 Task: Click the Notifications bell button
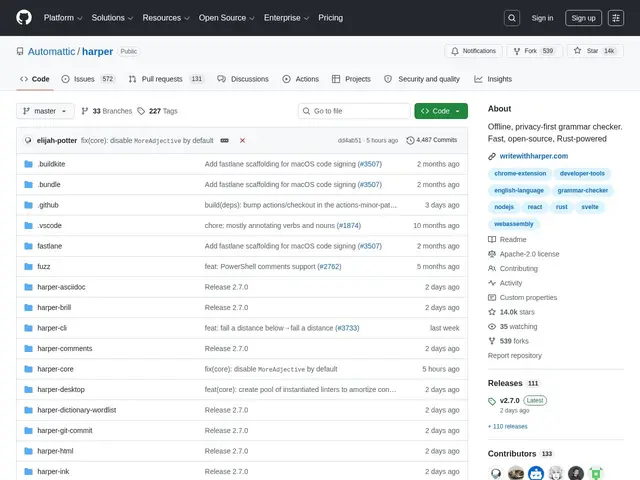(473, 51)
